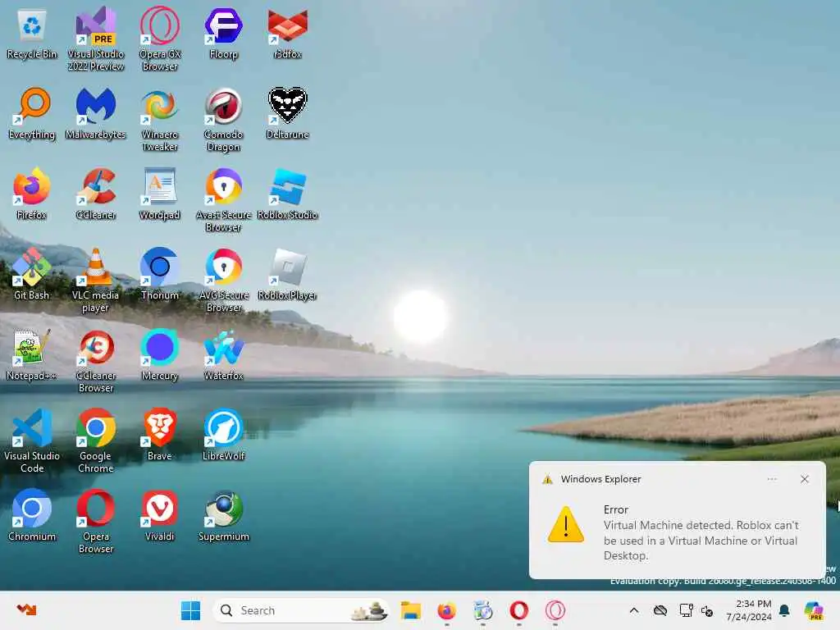Switch to Opera GX on the taskbar
The image size is (840, 630).
coord(555,610)
